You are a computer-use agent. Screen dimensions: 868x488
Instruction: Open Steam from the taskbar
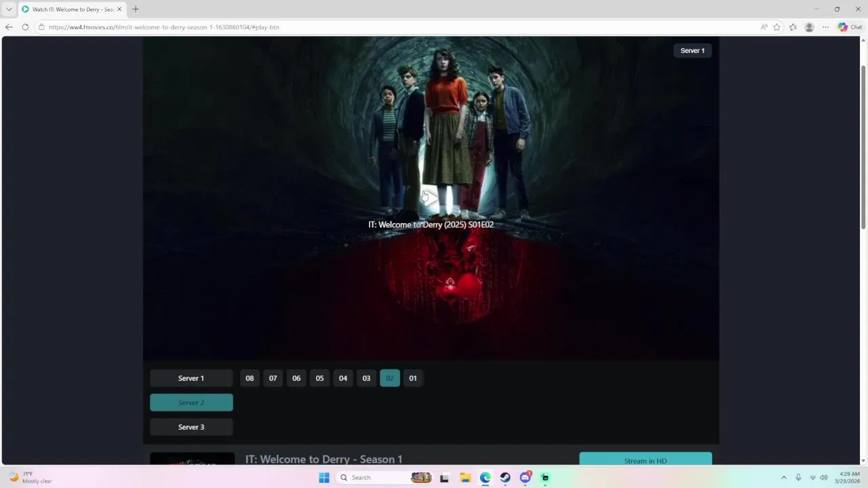pos(505,478)
